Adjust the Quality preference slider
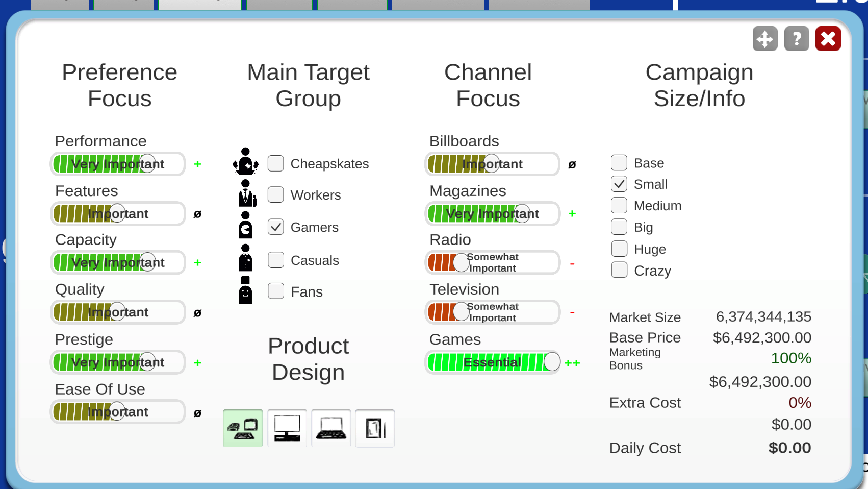 [x=118, y=312]
